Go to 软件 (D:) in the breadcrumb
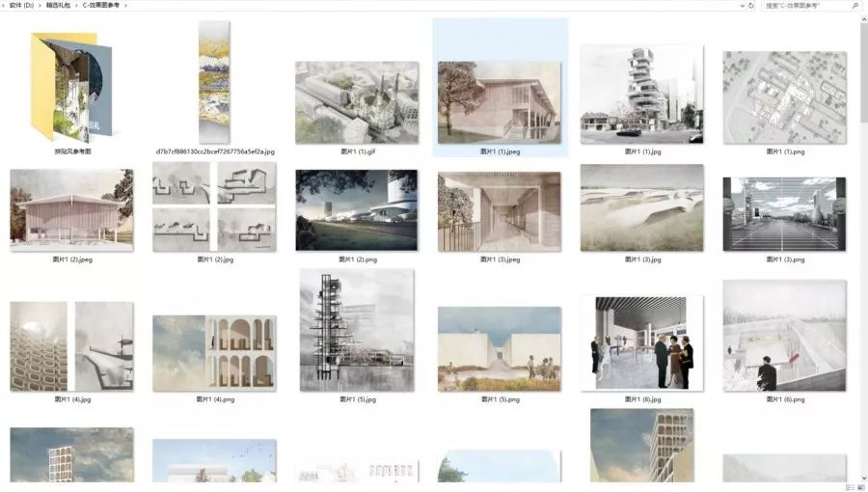The image size is (868, 492). pos(21,6)
